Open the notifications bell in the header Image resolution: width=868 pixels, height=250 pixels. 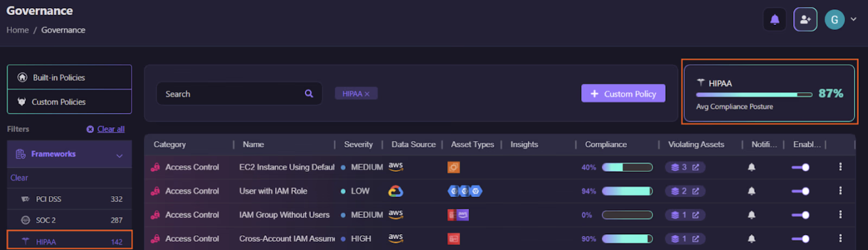point(775,20)
